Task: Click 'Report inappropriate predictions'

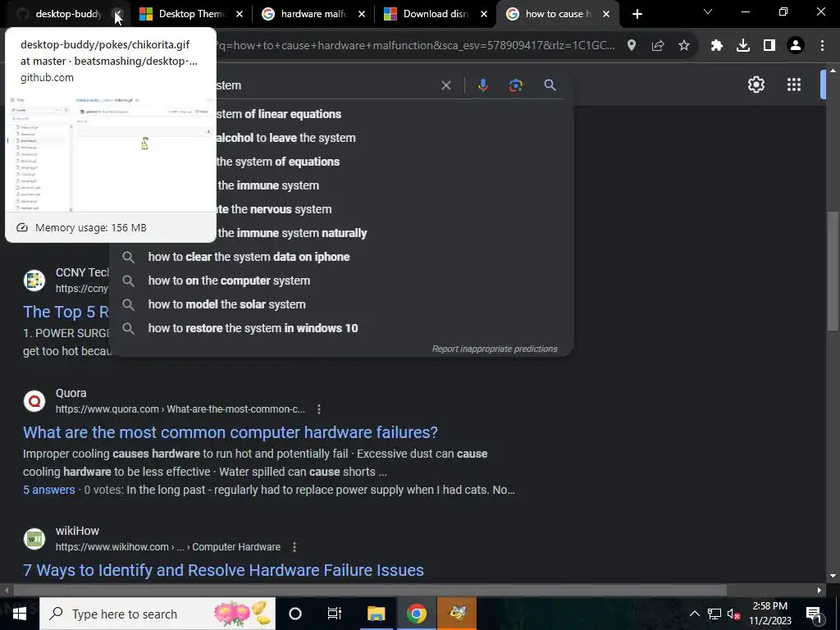Action: coord(495,349)
